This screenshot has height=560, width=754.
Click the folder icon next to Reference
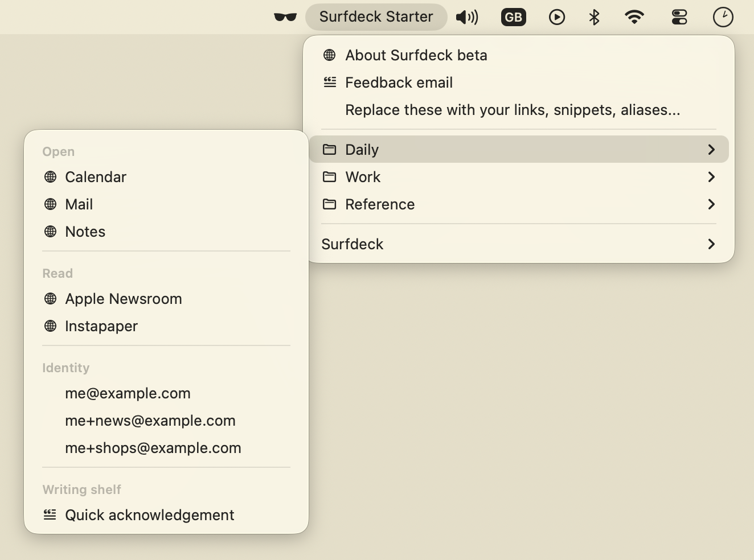(x=330, y=204)
